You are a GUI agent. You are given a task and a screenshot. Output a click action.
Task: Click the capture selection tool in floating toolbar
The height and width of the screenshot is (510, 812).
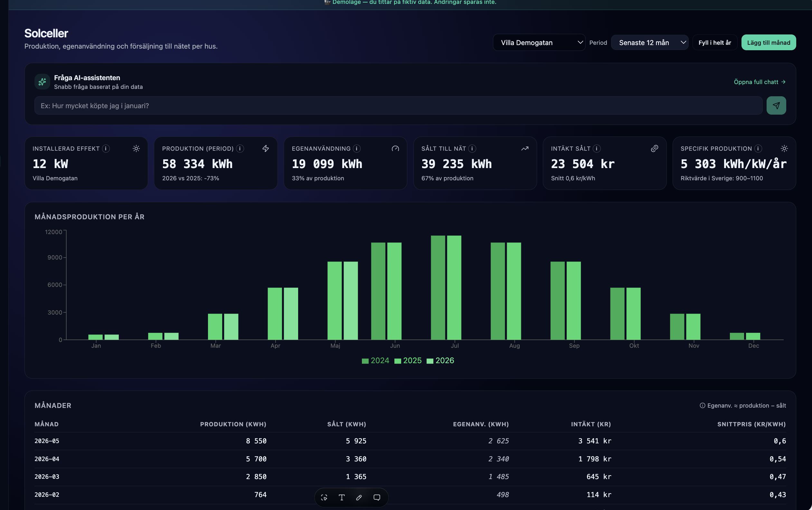(x=324, y=497)
